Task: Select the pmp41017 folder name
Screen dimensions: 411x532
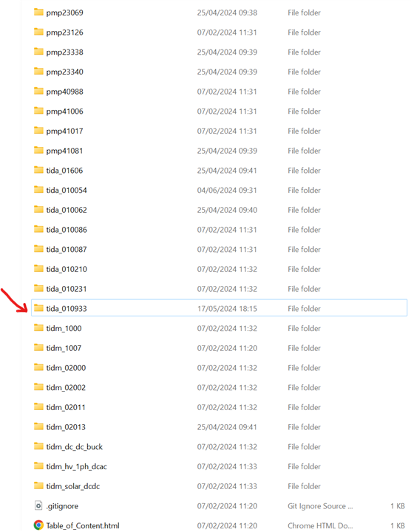Action: coord(65,131)
